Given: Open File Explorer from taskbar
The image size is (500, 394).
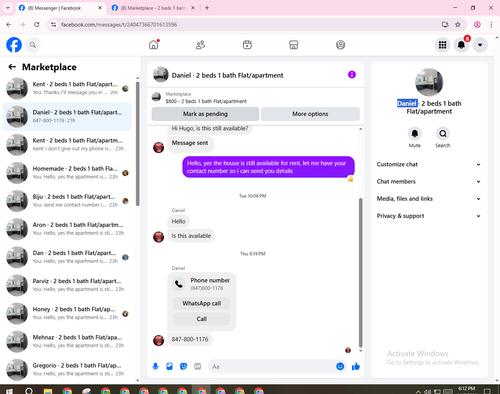Looking at the screenshot, I should tap(48, 391).
